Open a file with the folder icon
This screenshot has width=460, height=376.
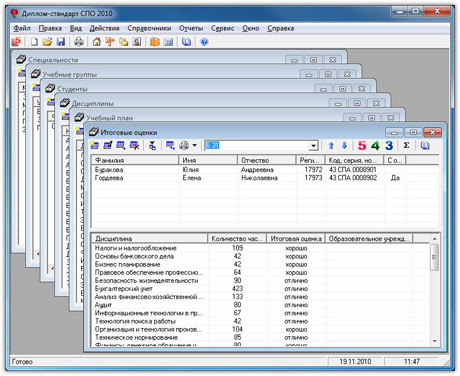click(x=47, y=42)
